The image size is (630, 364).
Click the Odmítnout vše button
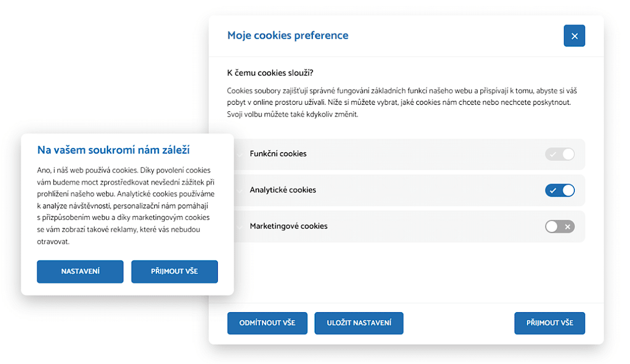click(267, 323)
